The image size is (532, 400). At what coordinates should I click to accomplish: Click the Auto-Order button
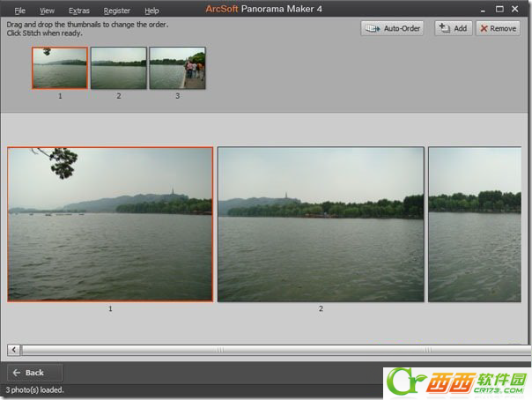392,28
